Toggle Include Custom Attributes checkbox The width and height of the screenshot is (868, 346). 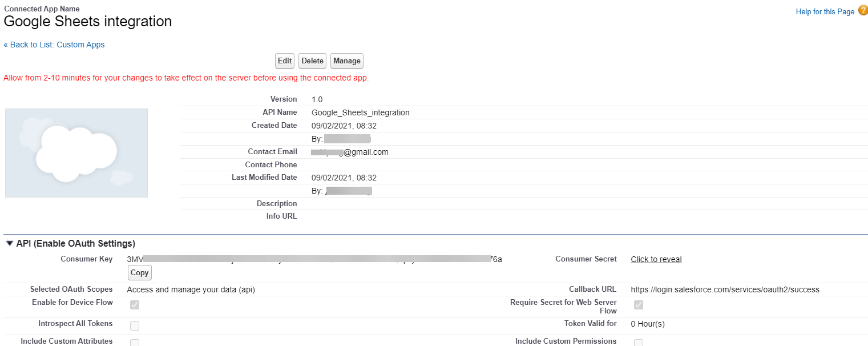tap(135, 343)
